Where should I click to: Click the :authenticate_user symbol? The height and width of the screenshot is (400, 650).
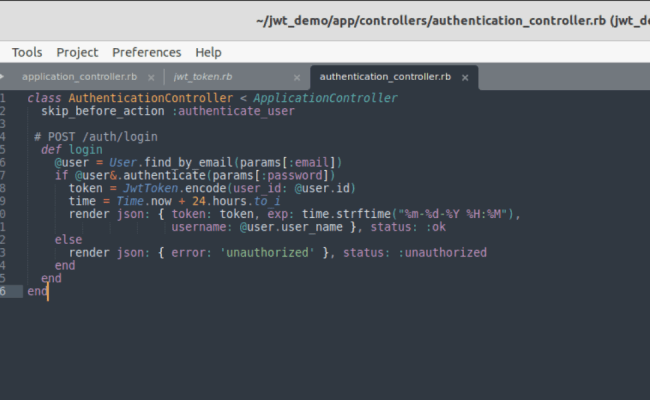click(233, 111)
